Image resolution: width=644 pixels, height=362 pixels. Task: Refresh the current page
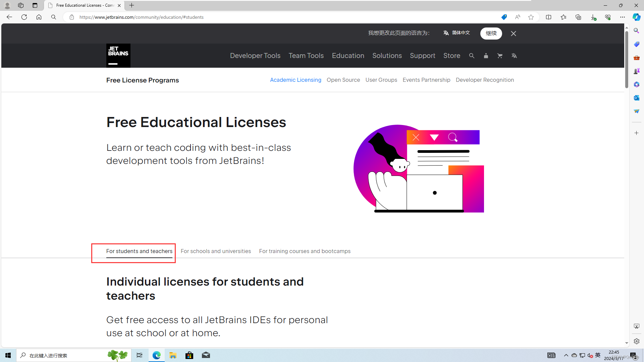(24, 17)
